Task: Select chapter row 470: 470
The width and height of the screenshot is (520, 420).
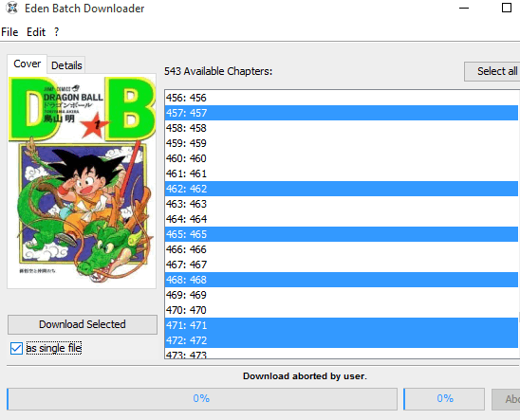Action: click(342, 310)
